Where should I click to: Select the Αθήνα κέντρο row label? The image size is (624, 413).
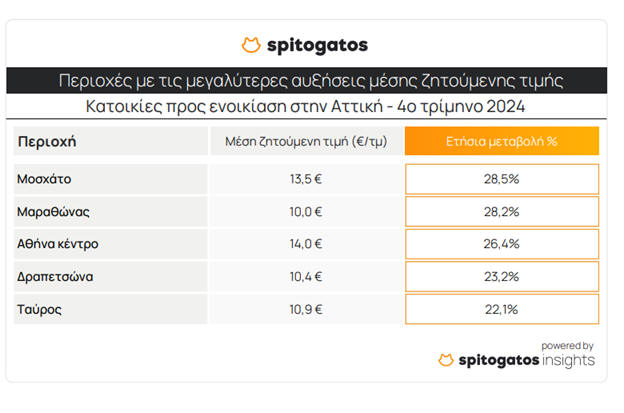pyautogui.click(x=57, y=244)
